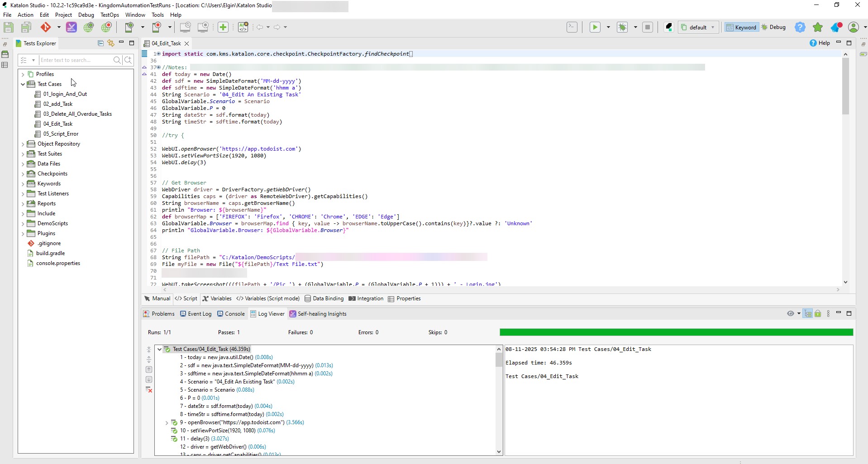Open notifications megaphone icon
868x464 pixels.
coord(836,27)
